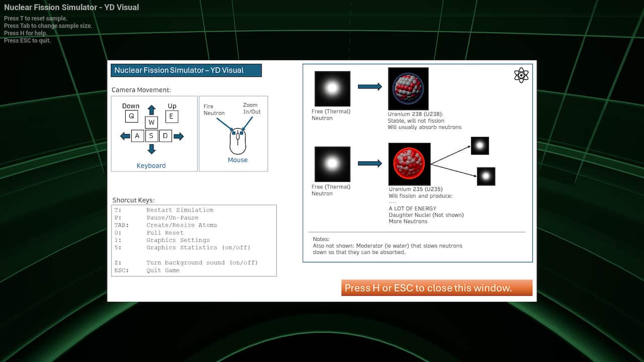Click the arrow pointing to Uranium 238
The width and height of the screenshot is (644, 362).
[x=370, y=87]
